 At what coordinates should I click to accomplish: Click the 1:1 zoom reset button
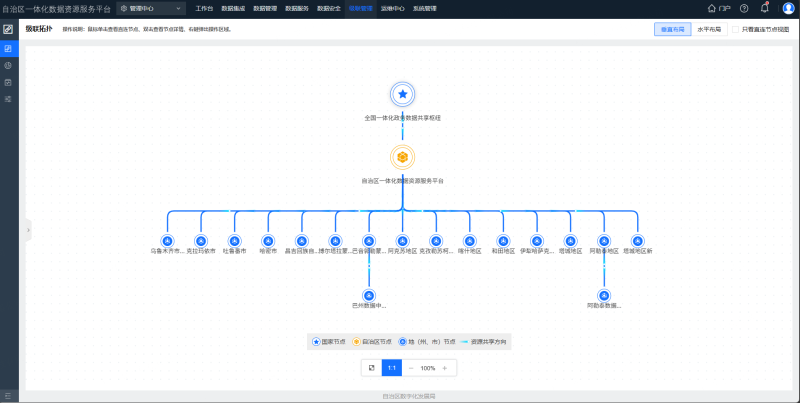pos(392,368)
